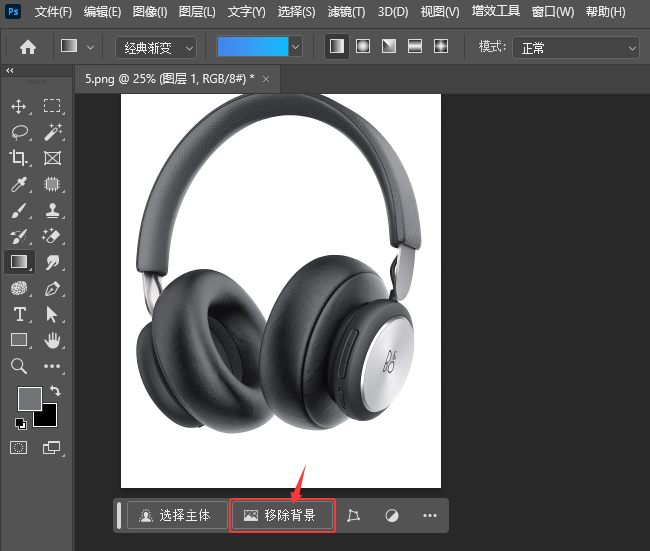Screen dimensions: 650x551
Task: Select the Lasso tool
Action: [19, 132]
